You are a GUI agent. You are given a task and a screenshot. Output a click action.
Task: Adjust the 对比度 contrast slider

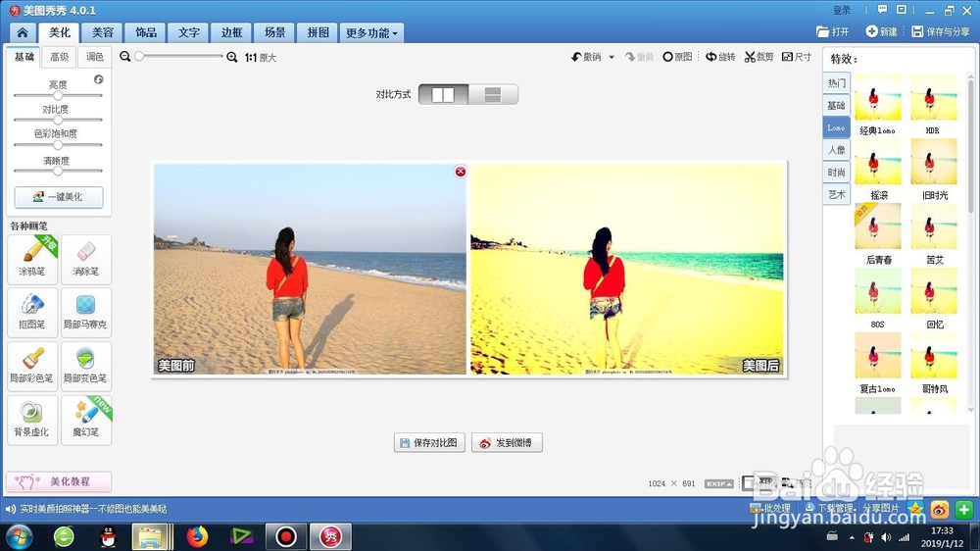[58, 120]
